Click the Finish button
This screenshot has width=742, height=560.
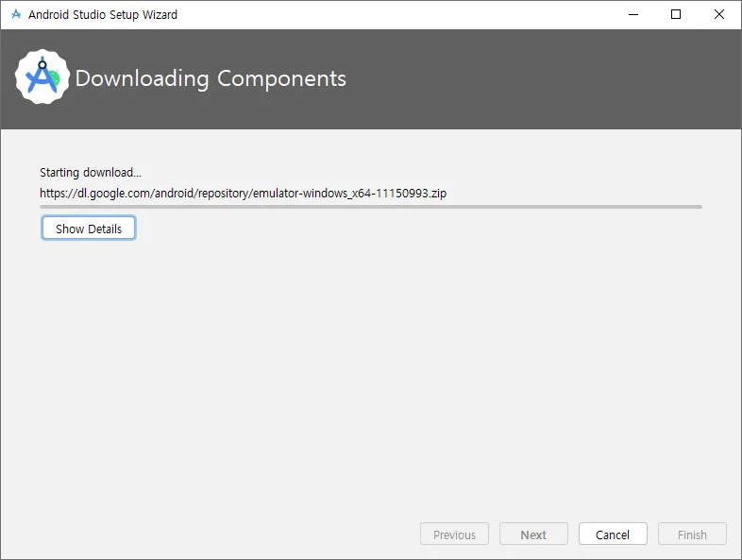click(x=692, y=534)
